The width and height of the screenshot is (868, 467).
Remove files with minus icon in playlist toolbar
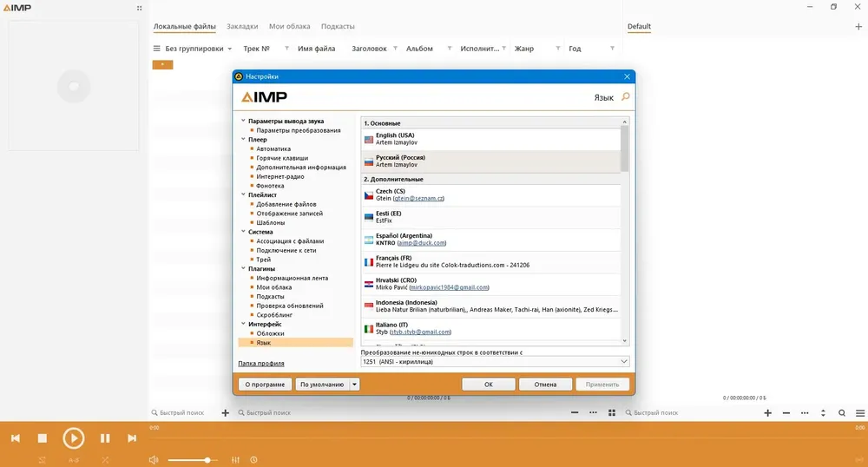pyautogui.click(x=786, y=413)
